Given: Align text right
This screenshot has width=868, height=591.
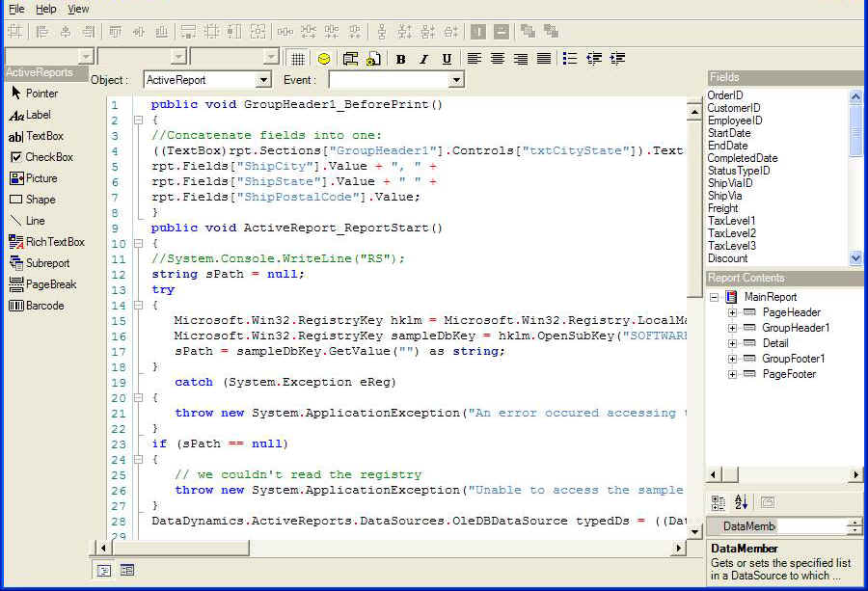Looking at the screenshot, I should (521, 58).
